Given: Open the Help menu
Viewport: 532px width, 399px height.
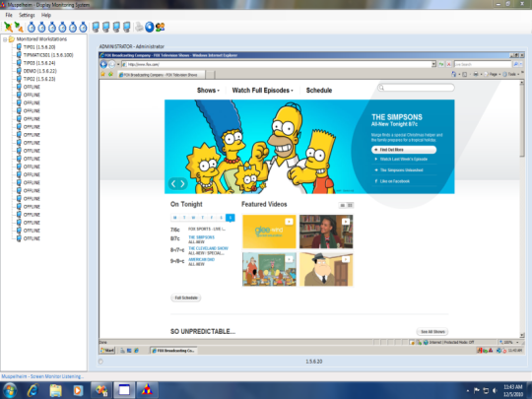Looking at the screenshot, I should (46, 15).
